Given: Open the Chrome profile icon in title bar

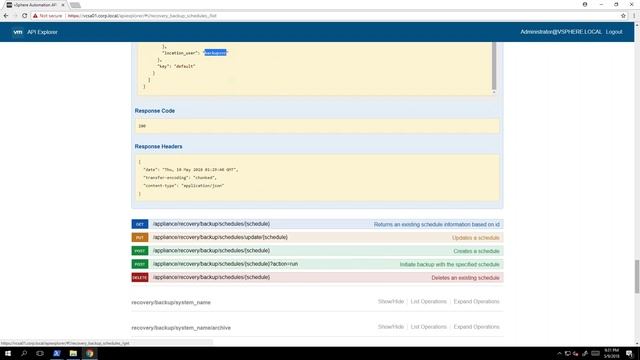Looking at the screenshot, I should click(585, 4).
